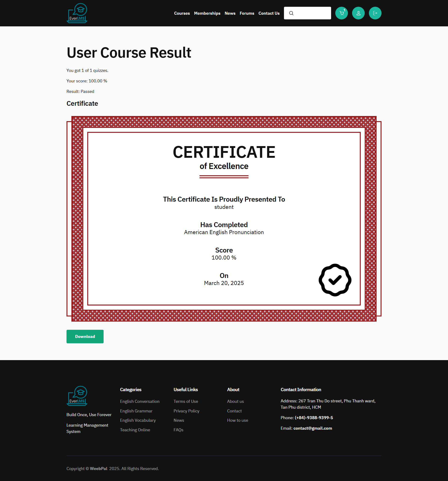Open the Terms of Use link
This screenshot has width=448, height=481.
point(185,401)
